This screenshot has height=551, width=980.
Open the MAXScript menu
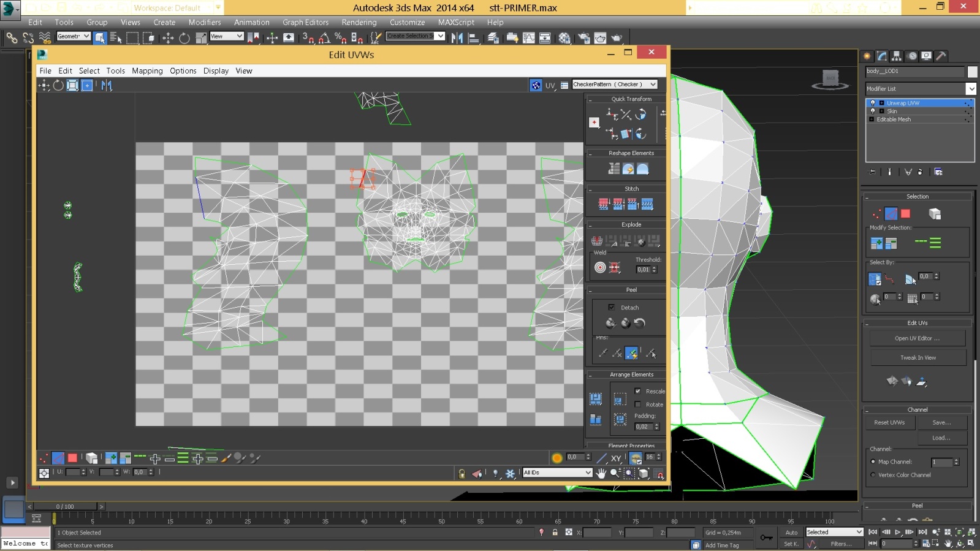(x=456, y=23)
